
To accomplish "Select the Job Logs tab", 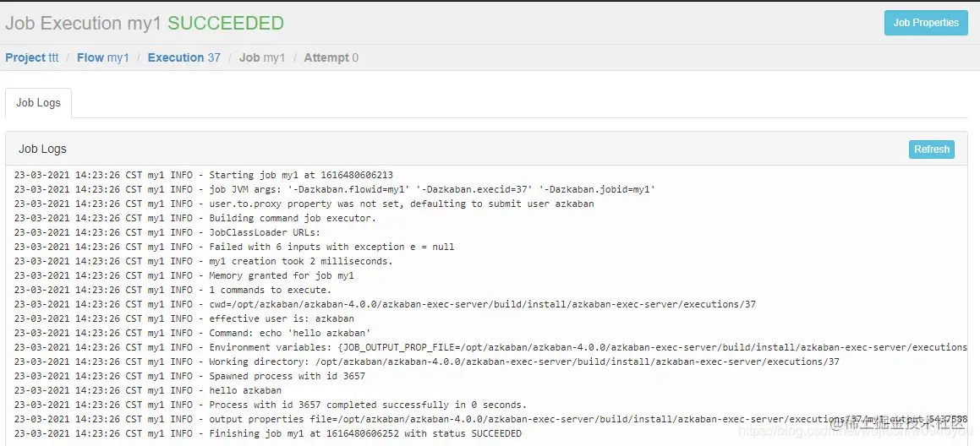I will [38, 102].
